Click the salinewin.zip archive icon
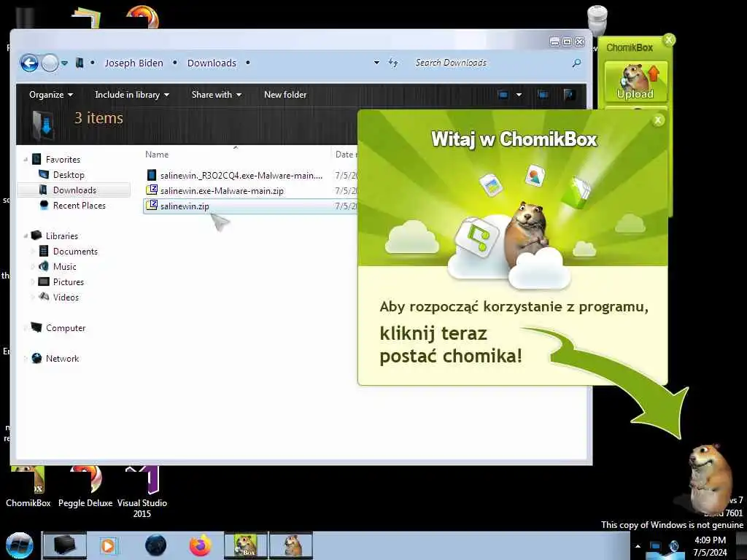 [x=152, y=205]
